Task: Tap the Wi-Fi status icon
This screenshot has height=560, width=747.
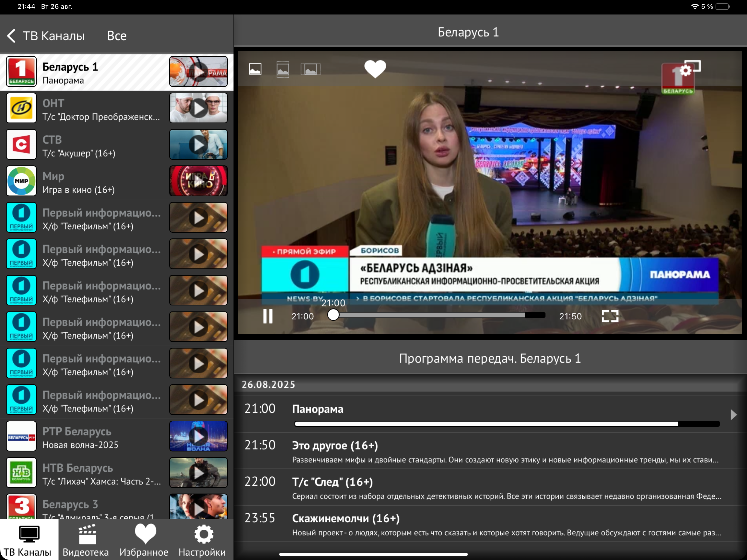Action: pos(695,6)
